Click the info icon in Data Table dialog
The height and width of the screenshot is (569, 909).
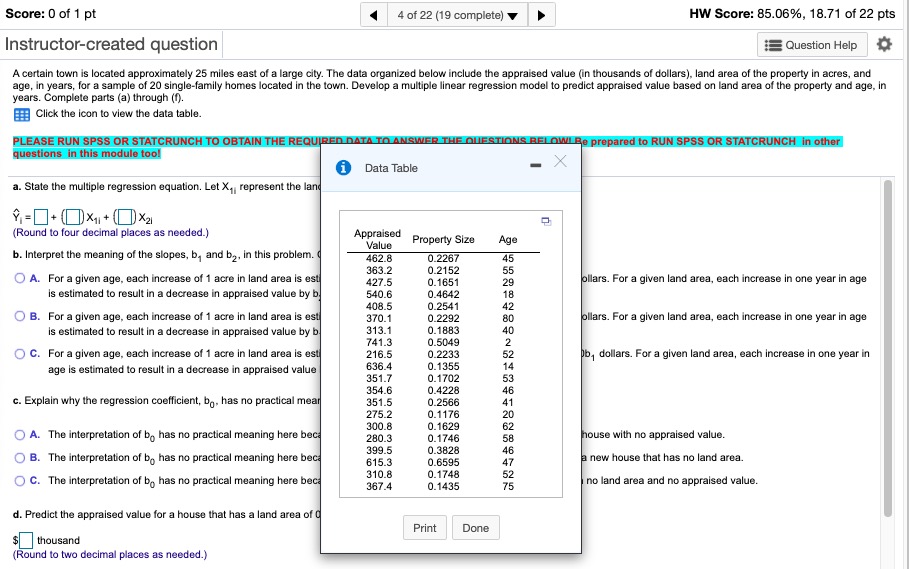[343, 167]
